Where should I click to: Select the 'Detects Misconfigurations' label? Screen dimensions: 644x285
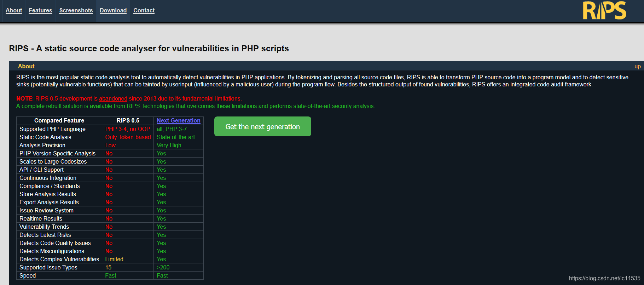click(52, 251)
